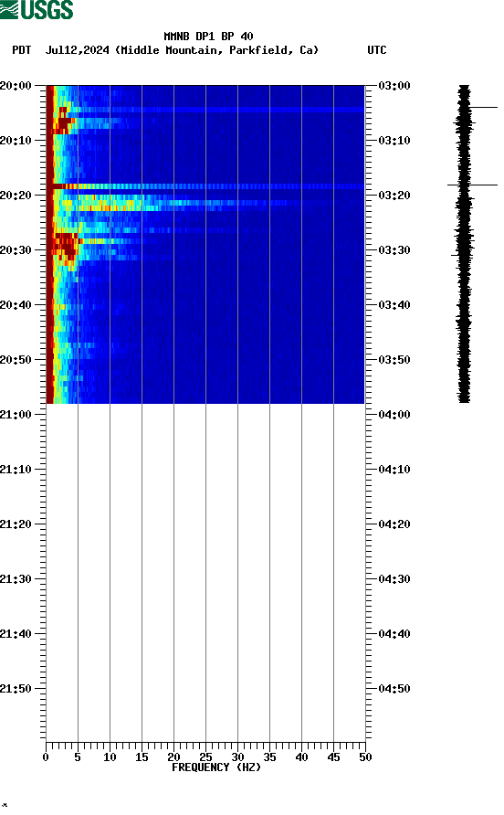The width and height of the screenshot is (504, 815).
Task: Click the 15 Hz frequency tick label
Action: coord(142,757)
